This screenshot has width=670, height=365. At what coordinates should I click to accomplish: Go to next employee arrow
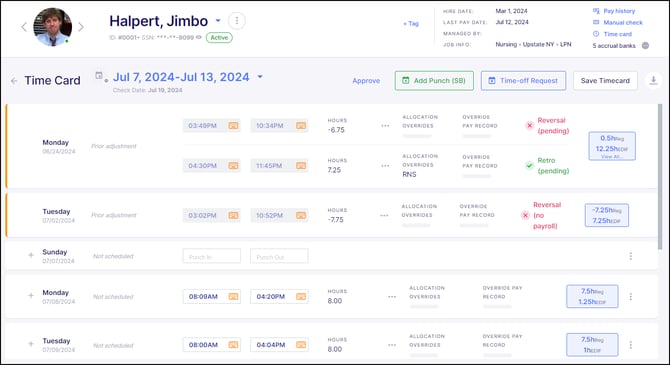tap(81, 27)
